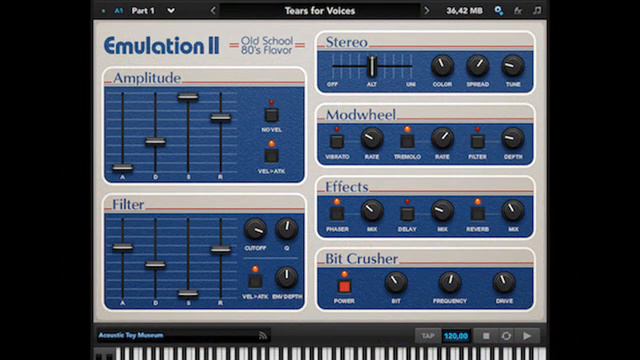Adjust the Amplitude R release slider
The width and height of the screenshot is (640, 360).
[x=221, y=118]
